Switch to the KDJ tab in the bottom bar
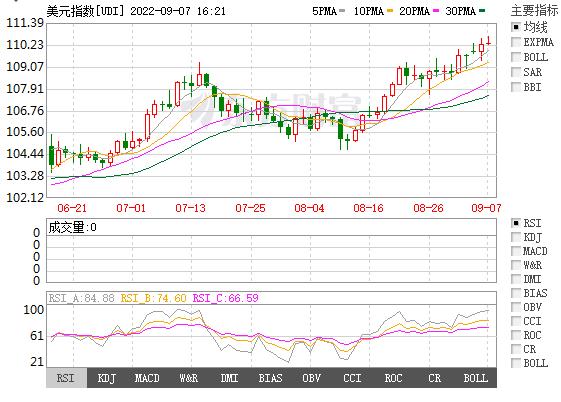The image size is (561, 402). click(x=107, y=378)
